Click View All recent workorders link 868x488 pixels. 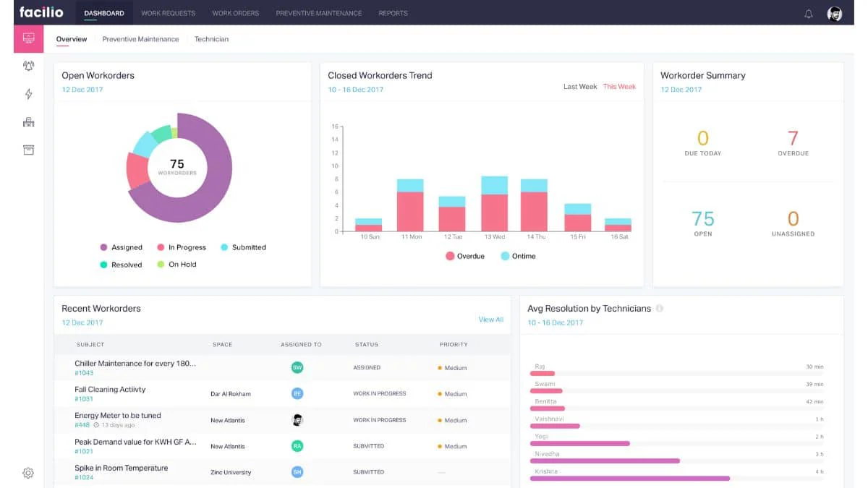pos(491,320)
